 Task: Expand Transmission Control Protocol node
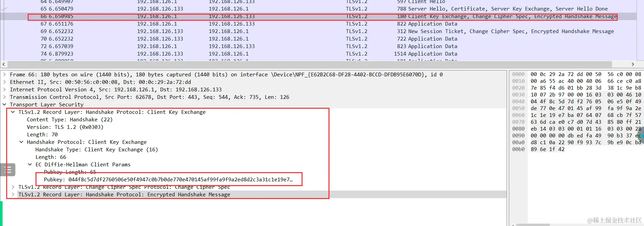pyautogui.click(x=4, y=97)
